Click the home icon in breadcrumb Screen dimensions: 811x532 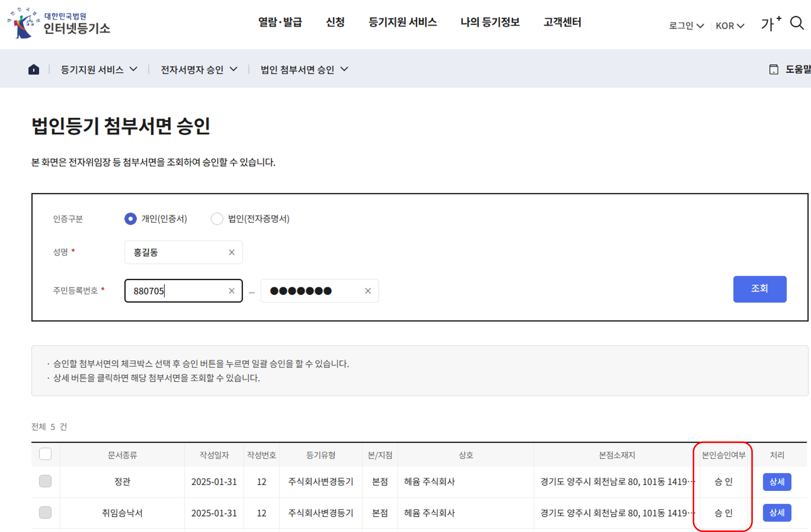33,70
